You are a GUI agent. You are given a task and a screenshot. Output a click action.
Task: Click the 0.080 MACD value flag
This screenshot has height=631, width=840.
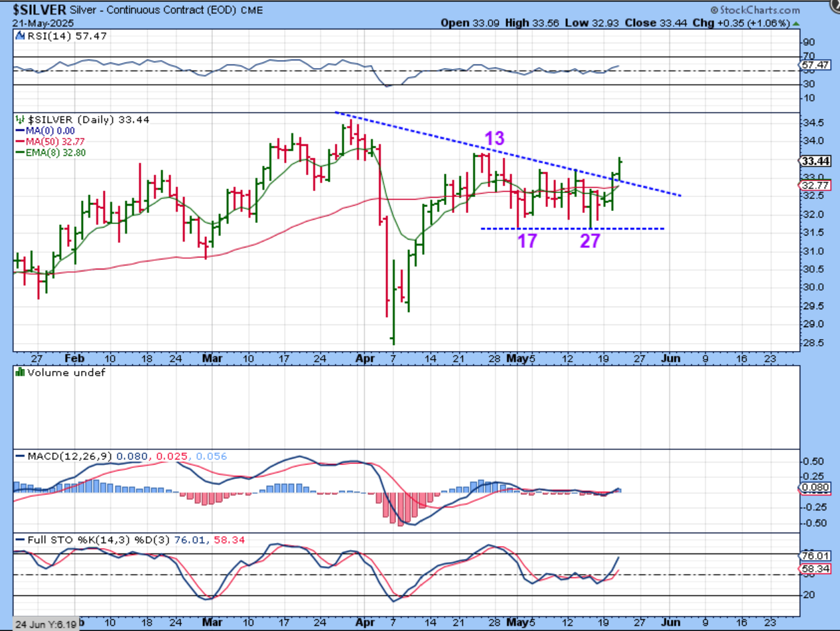pyautogui.click(x=815, y=488)
